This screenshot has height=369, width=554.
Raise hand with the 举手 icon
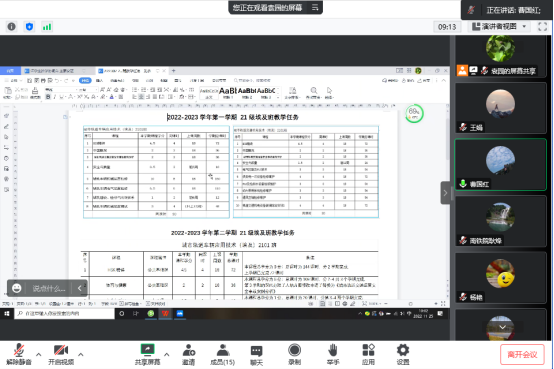pos(332,355)
